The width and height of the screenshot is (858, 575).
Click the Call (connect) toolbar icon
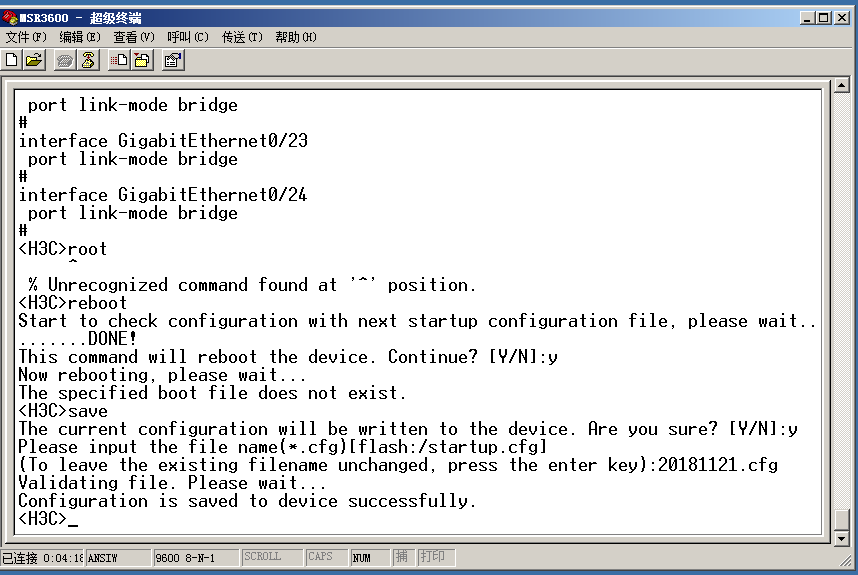pyautogui.click(x=66, y=61)
